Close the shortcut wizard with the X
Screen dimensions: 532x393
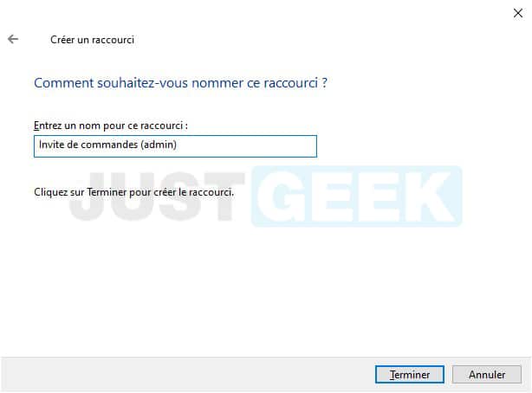pos(518,13)
